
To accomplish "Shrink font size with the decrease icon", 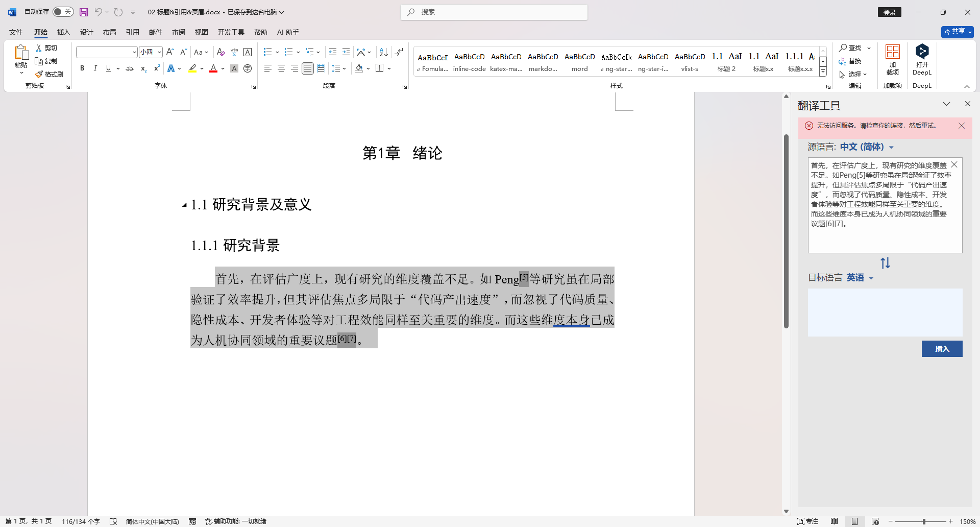I will pyautogui.click(x=183, y=52).
